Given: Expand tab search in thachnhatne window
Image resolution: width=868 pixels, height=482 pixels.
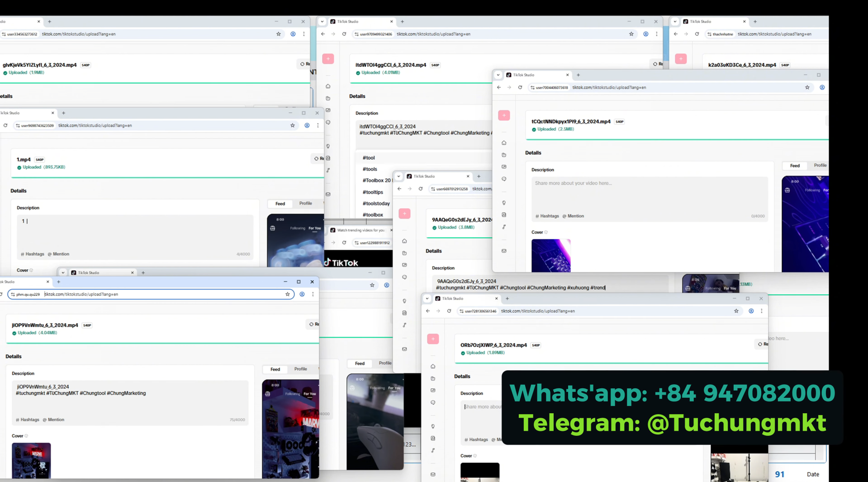Looking at the screenshot, I should point(675,21).
